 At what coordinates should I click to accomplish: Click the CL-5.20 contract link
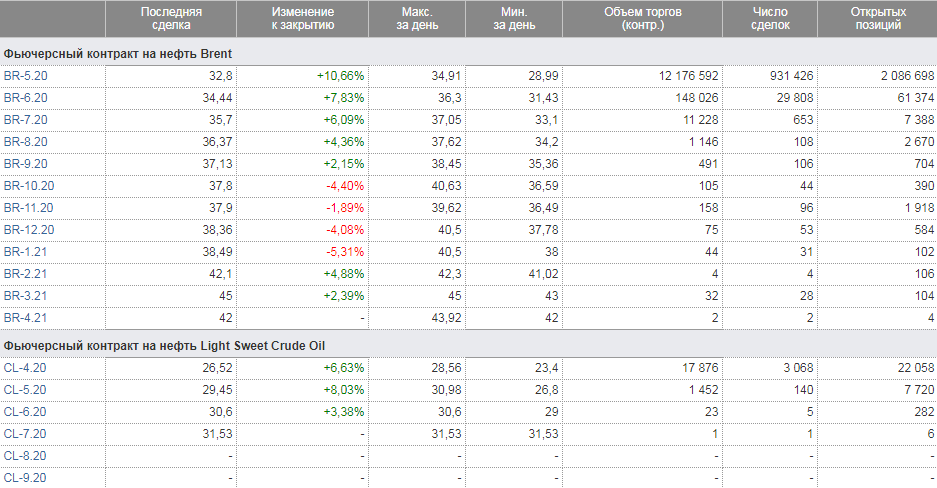(x=26, y=389)
